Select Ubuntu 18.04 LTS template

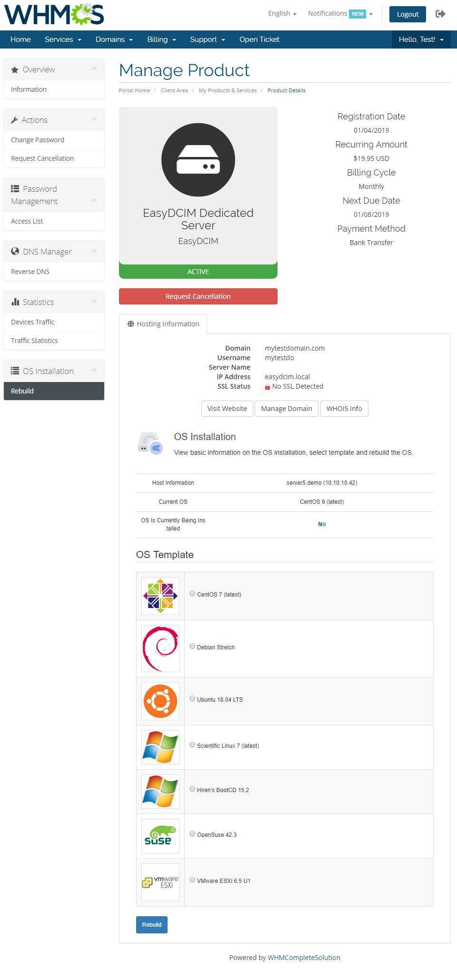[x=192, y=699]
